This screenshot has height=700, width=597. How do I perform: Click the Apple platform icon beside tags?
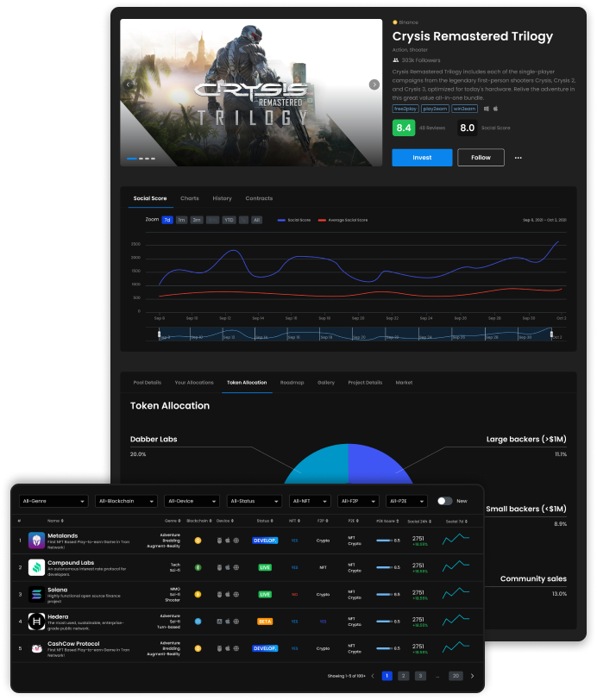pos(495,109)
